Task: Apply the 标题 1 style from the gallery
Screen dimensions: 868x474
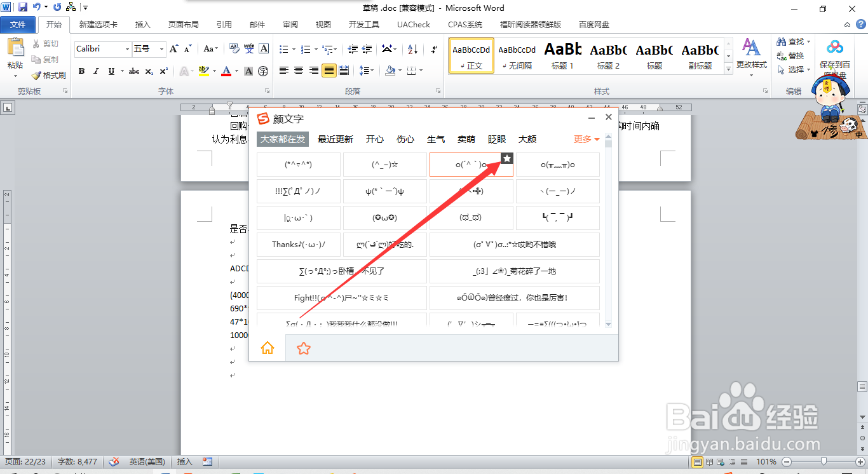Action: [562, 56]
